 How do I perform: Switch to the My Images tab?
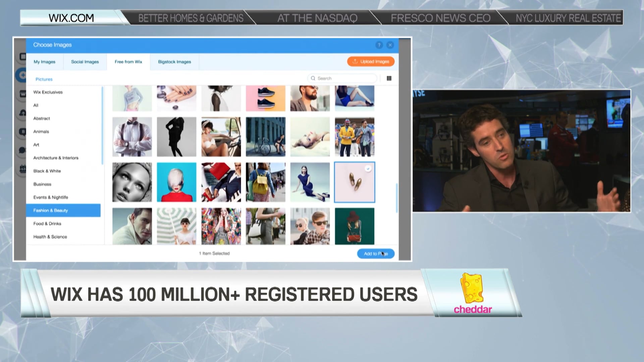coord(45,62)
